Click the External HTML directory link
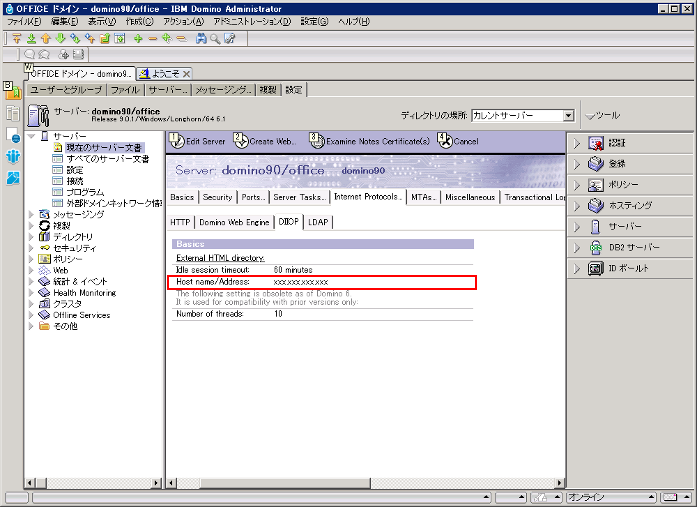This screenshot has height=507, width=697. (220, 258)
